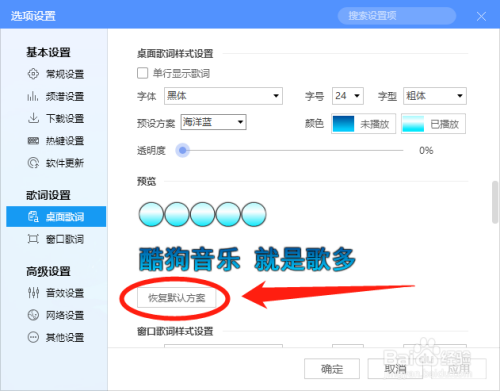The height and width of the screenshot is (391, 500).
Task: Click the 应用 button
Action: point(459,369)
